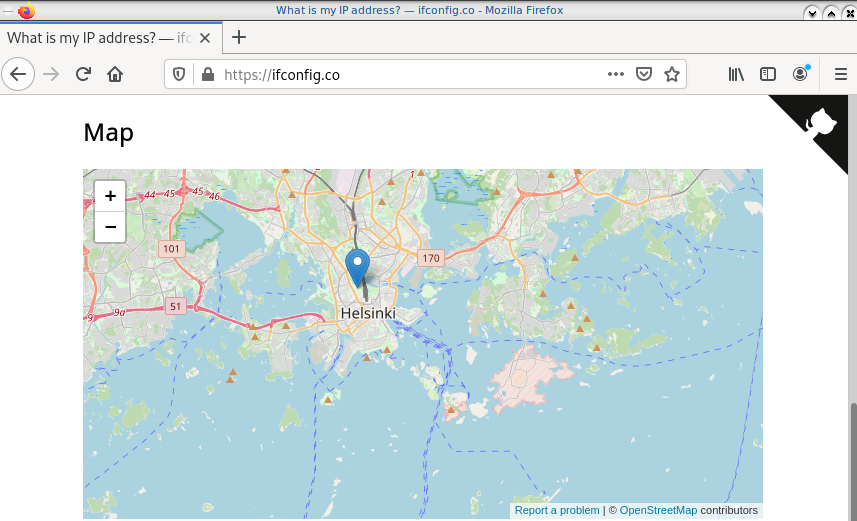The image size is (857, 521).
Task: Open the Report a problem link
Action: pyautogui.click(x=557, y=510)
